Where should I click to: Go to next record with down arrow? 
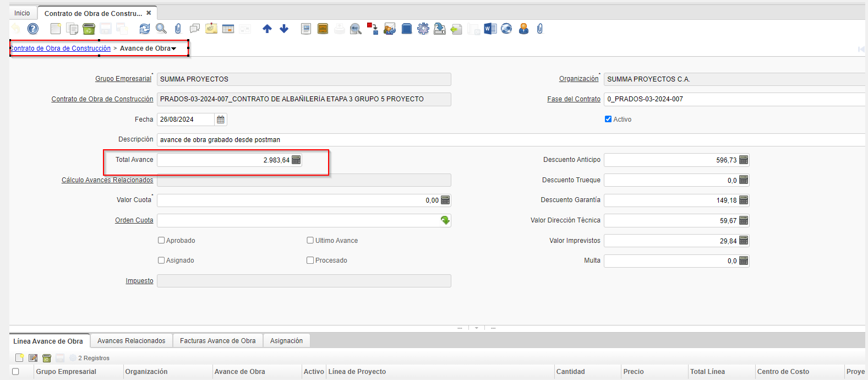click(x=284, y=29)
